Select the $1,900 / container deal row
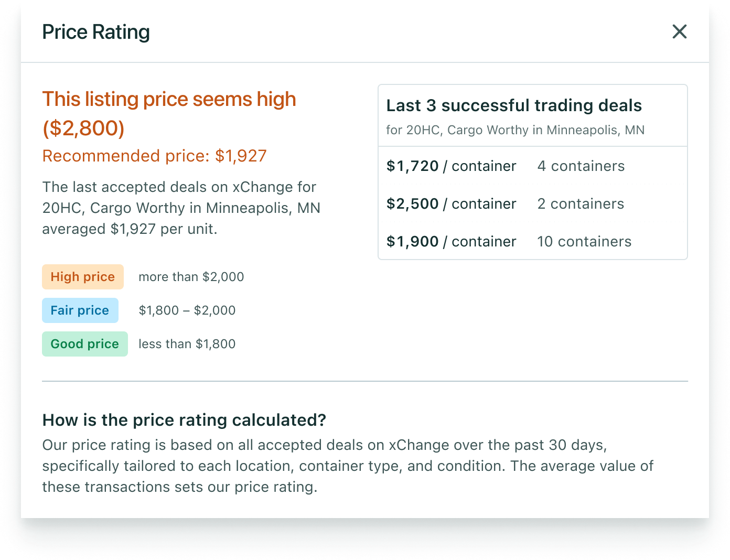Screen dimensions: 730x560 pos(533,241)
